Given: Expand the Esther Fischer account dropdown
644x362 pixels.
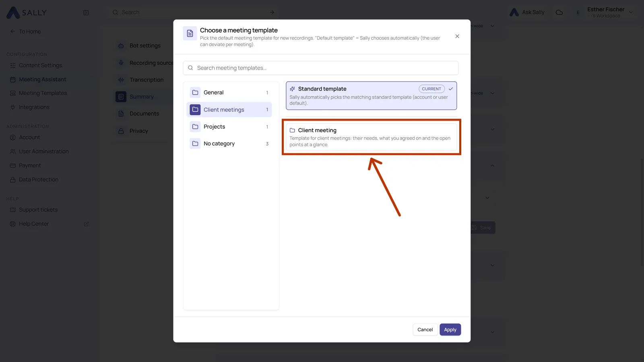Looking at the screenshot, I should 631,12.
